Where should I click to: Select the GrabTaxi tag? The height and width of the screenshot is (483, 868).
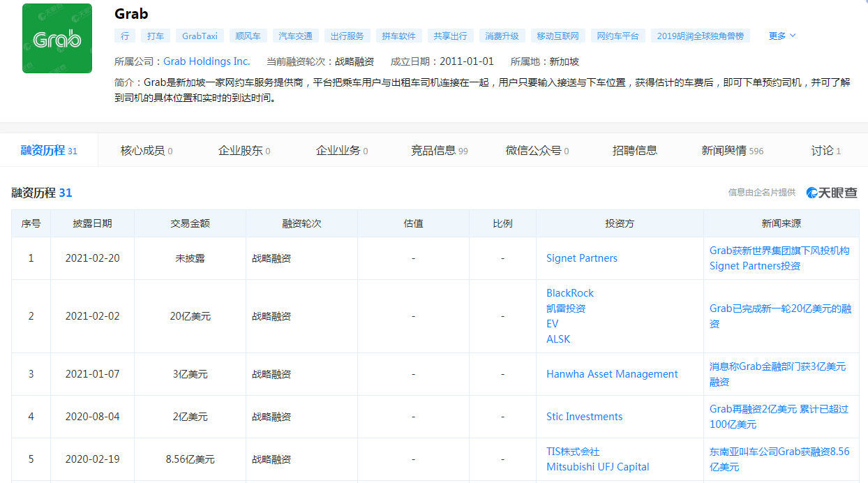(200, 36)
